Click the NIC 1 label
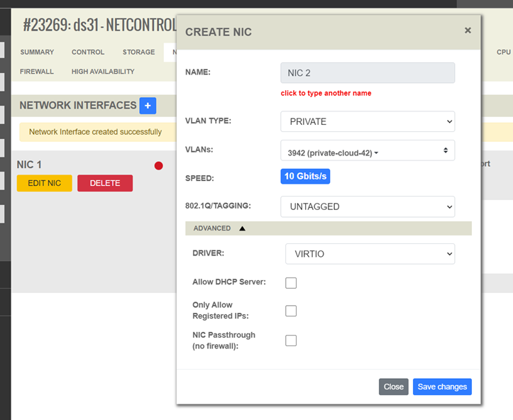513x420 pixels. 29,165
